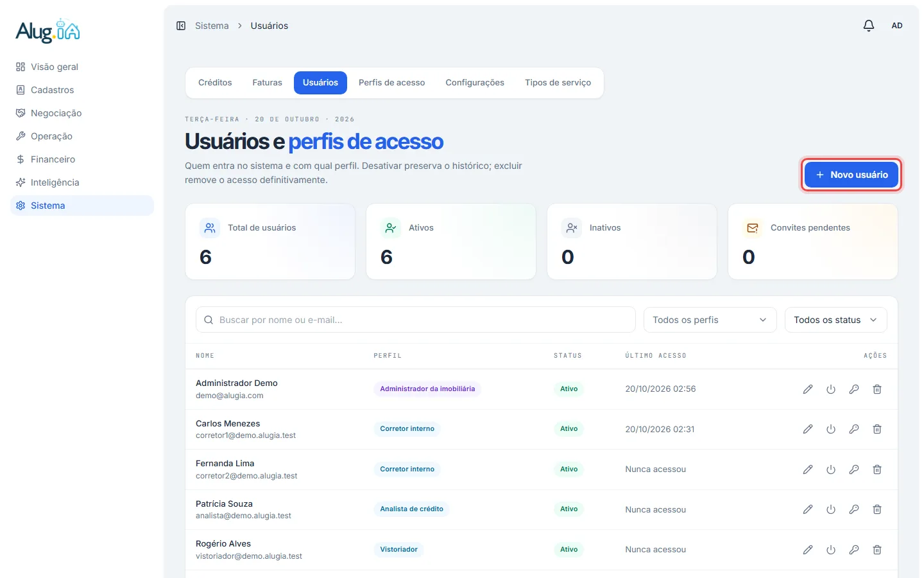Open the Todos os perfis dropdown

click(x=710, y=320)
